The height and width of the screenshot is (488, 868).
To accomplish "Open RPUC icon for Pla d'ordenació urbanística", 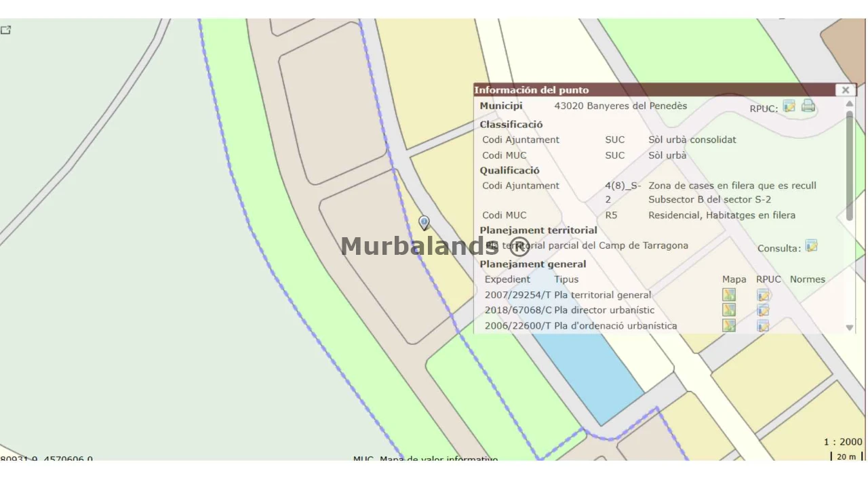I will 763,325.
